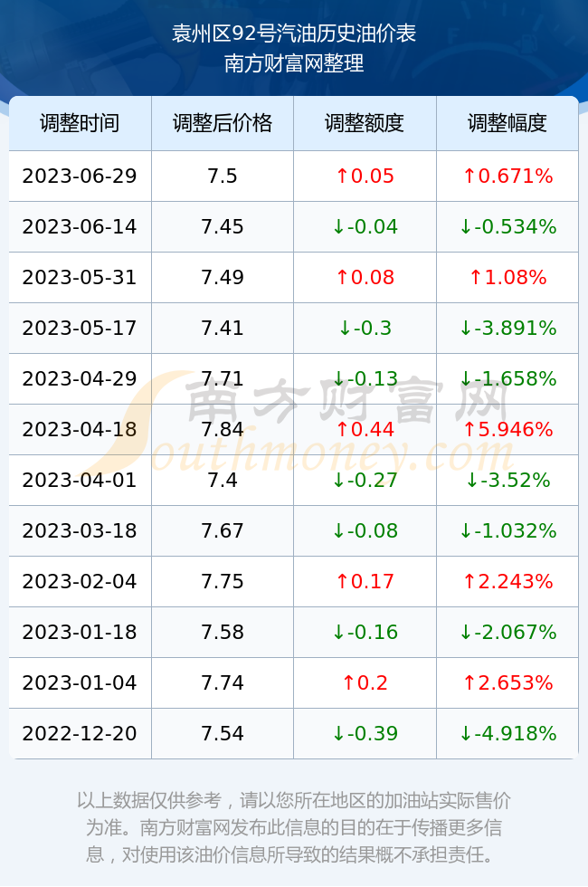Select the price 7.58 cell
The height and width of the screenshot is (887, 588).
223,633
